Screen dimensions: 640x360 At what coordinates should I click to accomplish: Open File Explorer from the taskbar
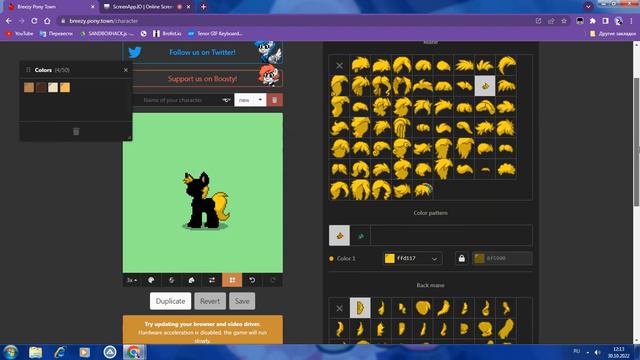[36, 352]
